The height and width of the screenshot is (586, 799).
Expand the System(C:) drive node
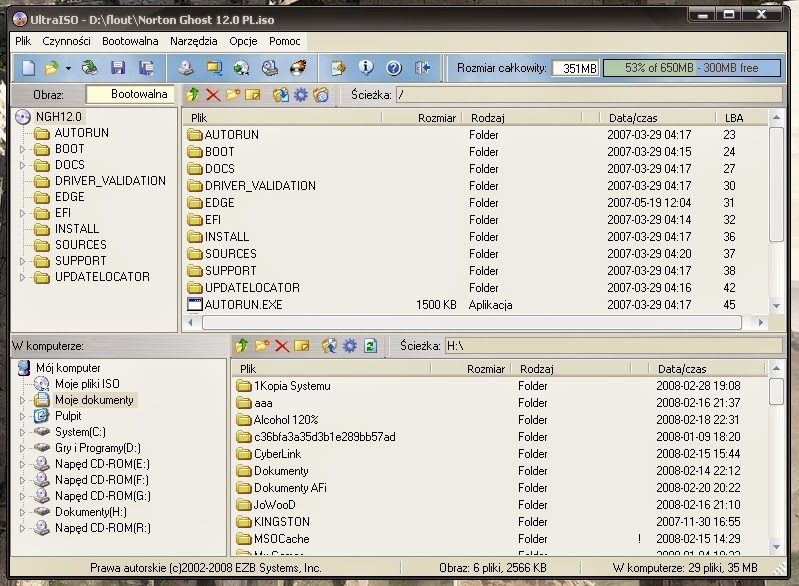point(22,432)
